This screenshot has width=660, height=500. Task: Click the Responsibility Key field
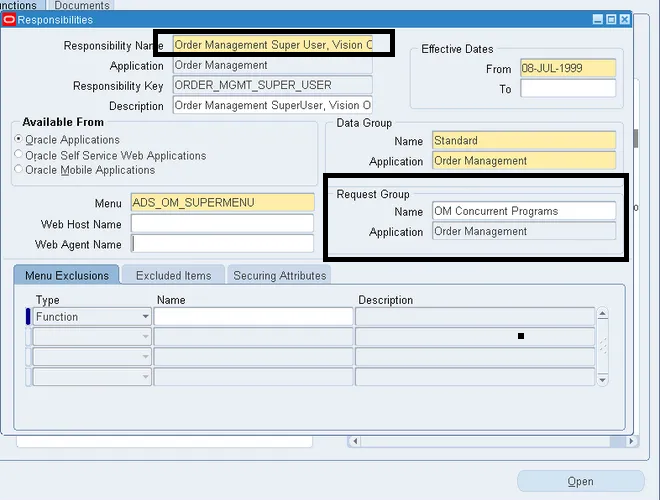pos(273,85)
